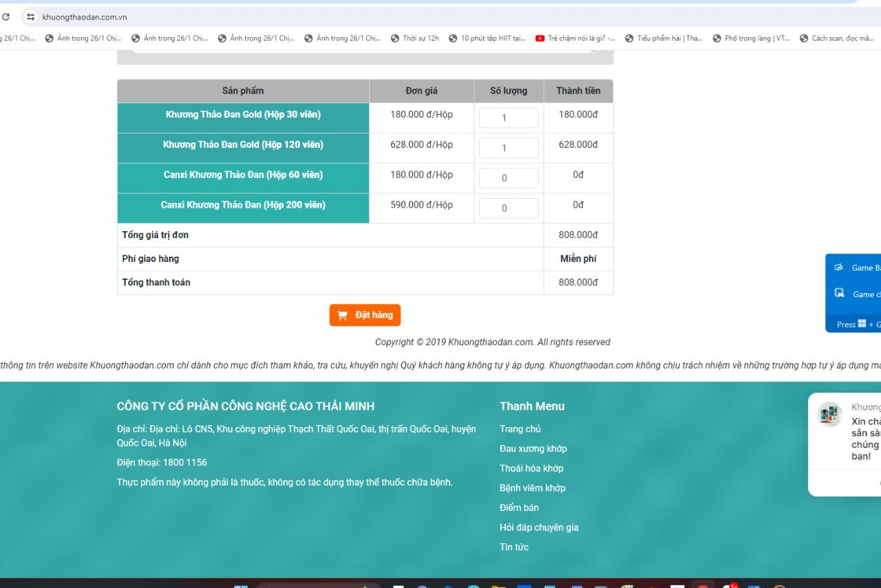Click the 'Thành tiền' column header
The width and height of the screenshot is (881, 588).
click(578, 91)
